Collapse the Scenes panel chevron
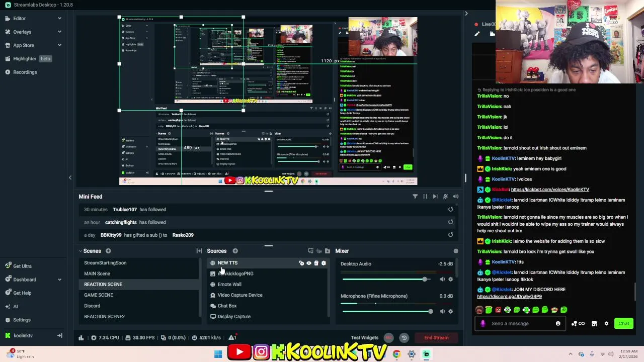 [x=80, y=251]
